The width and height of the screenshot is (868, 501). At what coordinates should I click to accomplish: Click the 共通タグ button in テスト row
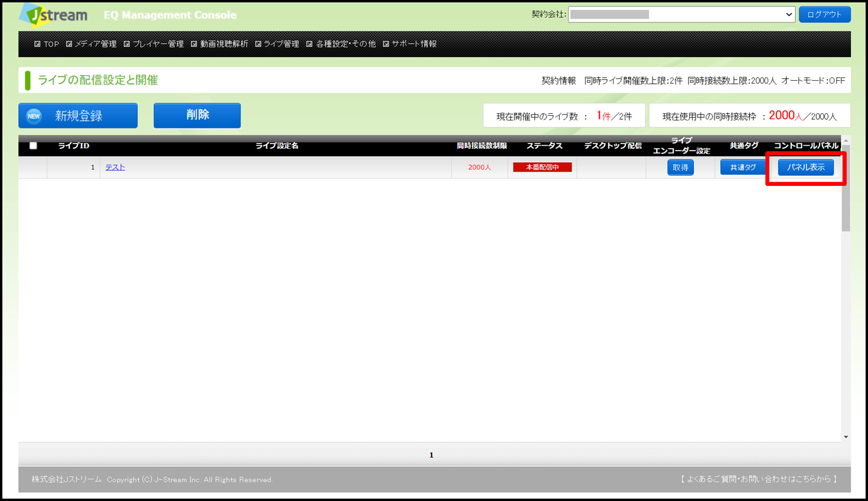click(x=743, y=168)
